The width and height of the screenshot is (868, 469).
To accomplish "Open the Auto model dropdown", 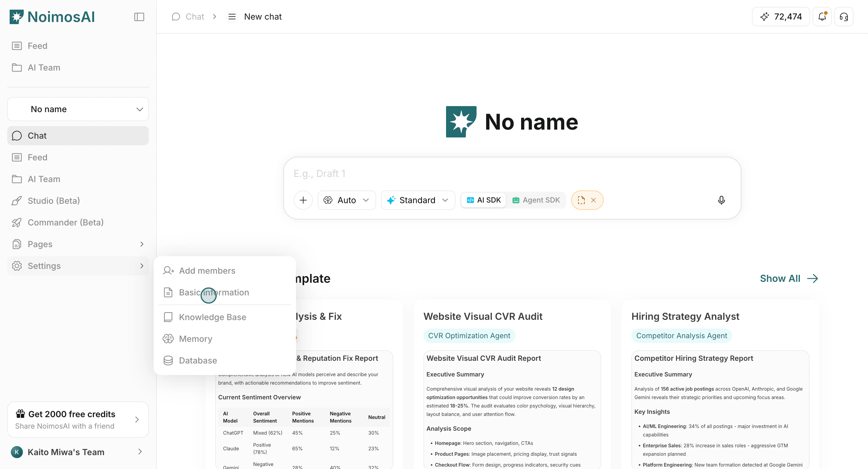I will click(x=346, y=200).
